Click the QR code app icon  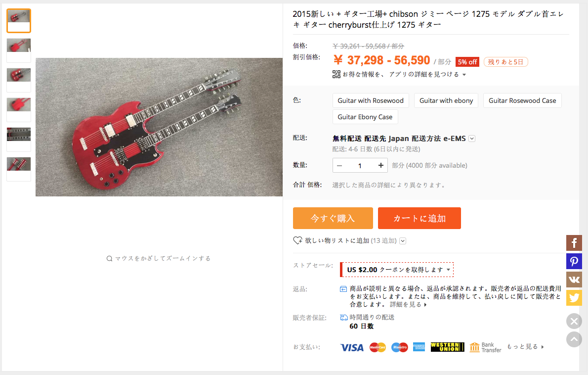click(x=336, y=74)
